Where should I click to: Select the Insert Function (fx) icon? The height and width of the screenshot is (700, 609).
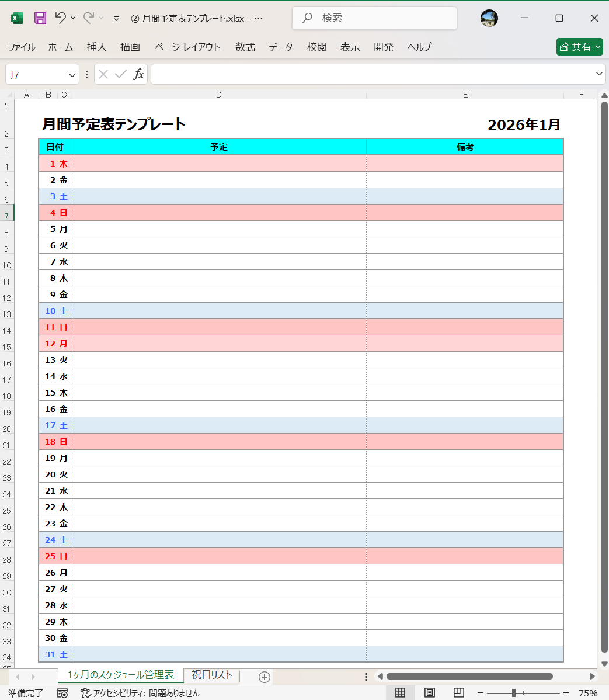coord(138,74)
